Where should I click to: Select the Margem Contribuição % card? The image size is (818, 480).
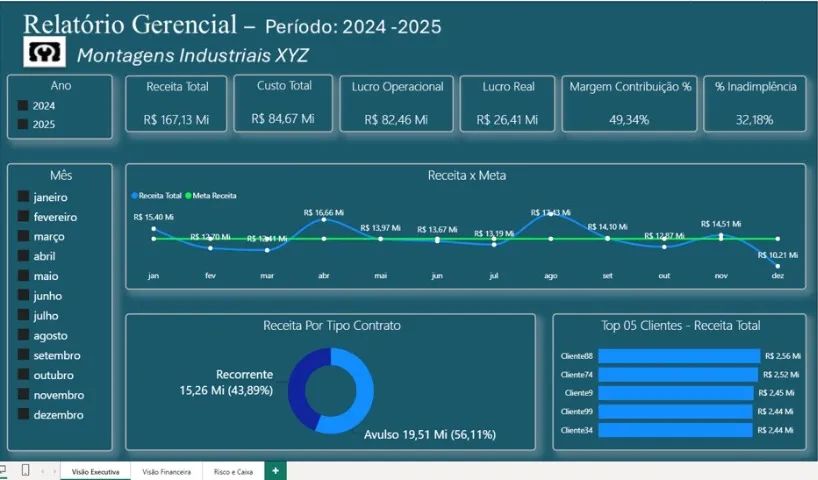coord(630,103)
